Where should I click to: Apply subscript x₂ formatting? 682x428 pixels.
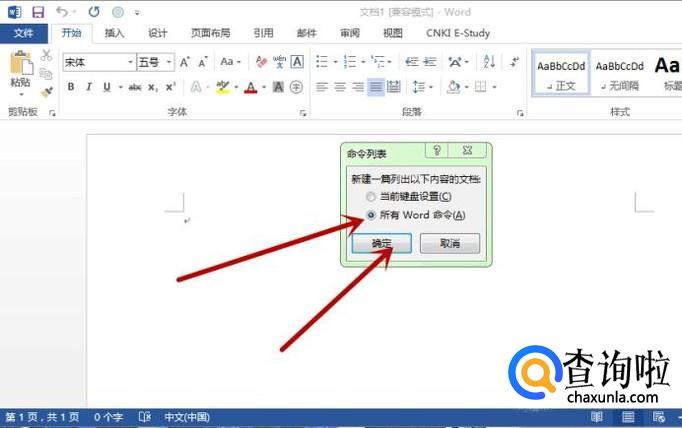coord(153,87)
